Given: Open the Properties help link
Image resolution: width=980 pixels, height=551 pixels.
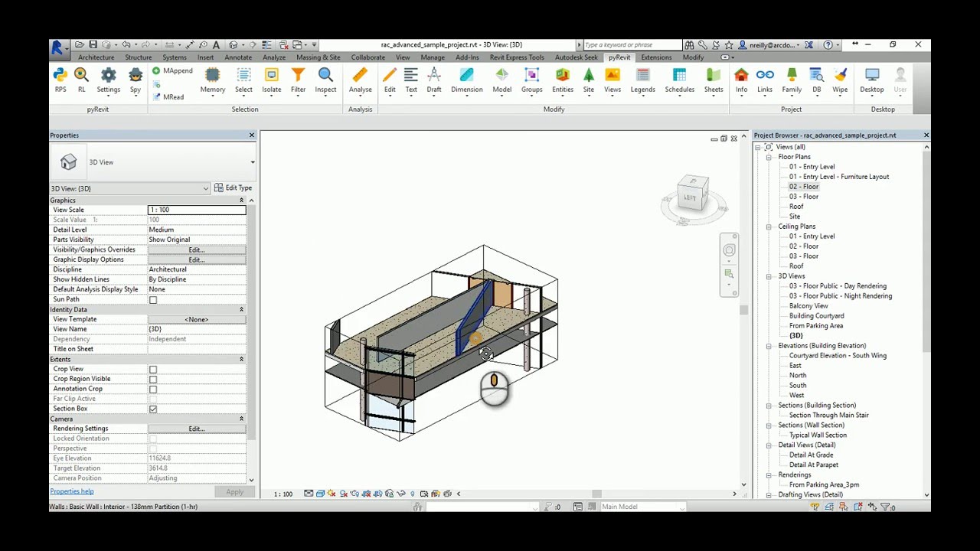Looking at the screenshot, I should [x=72, y=492].
